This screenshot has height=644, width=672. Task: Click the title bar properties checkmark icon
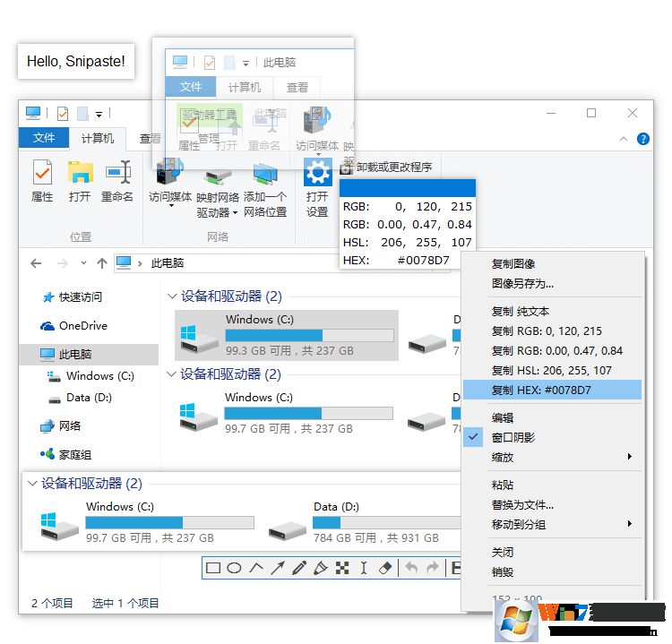click(x=63, y=114)
